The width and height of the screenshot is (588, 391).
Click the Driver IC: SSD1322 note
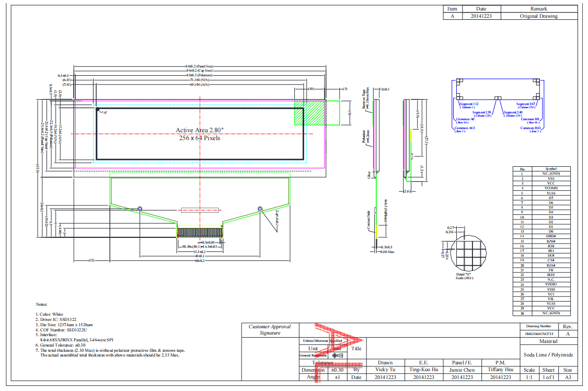pos(57,319)
